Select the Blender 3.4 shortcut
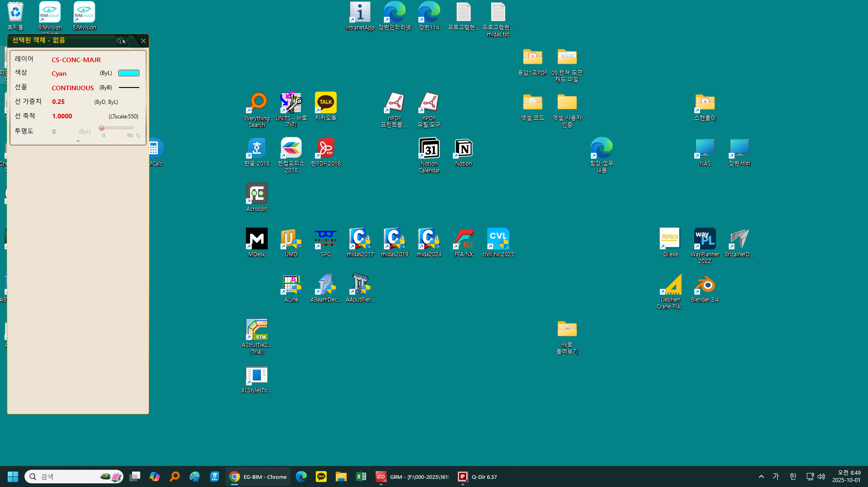Image resolution: width=868 pixels, height=487 pixels. click(705, 288)
